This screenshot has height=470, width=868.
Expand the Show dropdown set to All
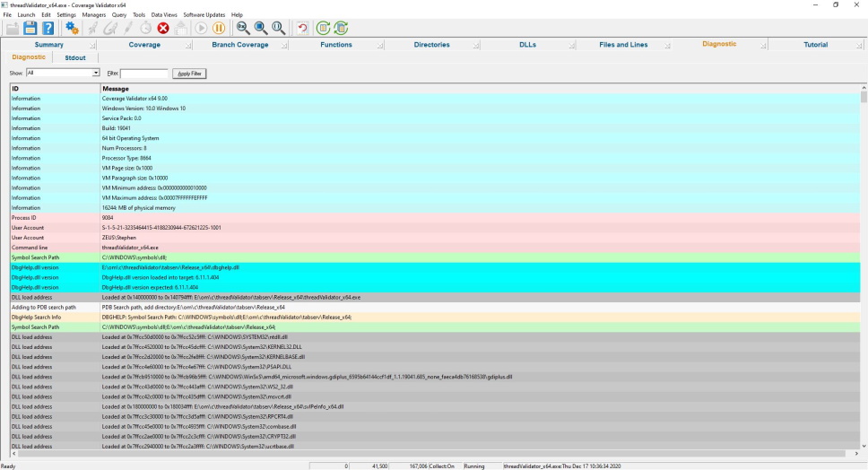(x=95, y=73)
